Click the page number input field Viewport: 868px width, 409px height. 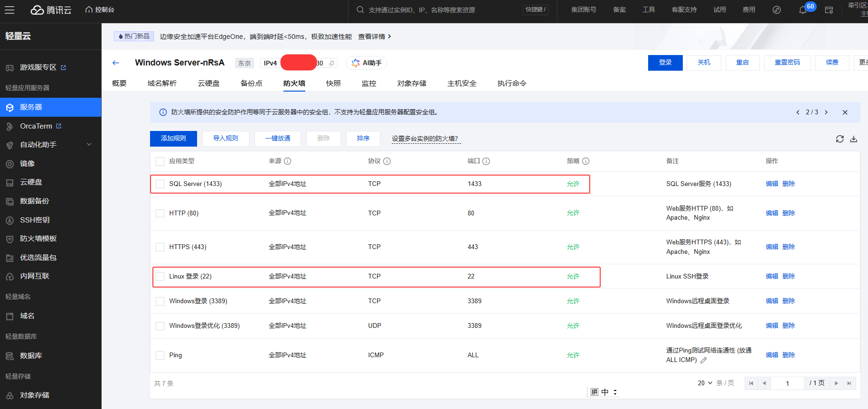[787, 383]
